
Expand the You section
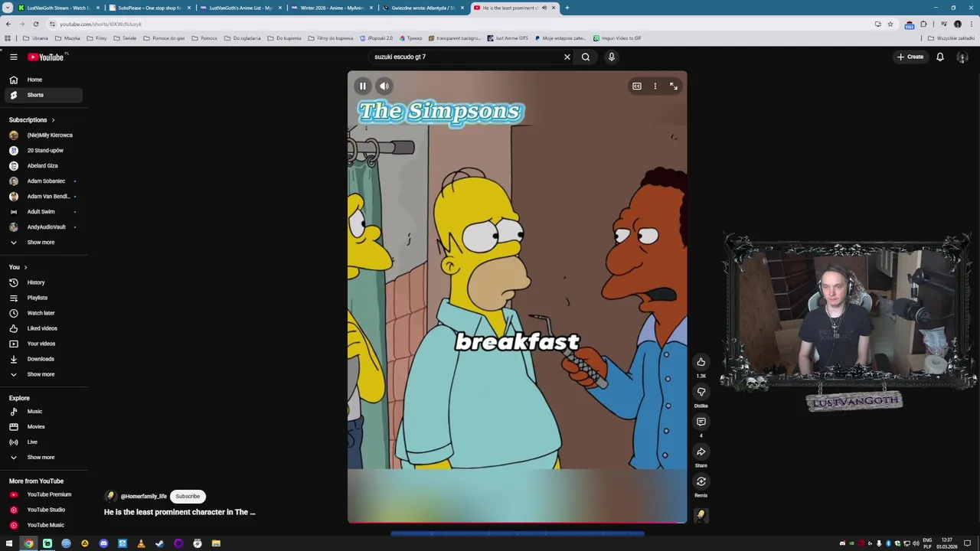(x=18, y=267)
